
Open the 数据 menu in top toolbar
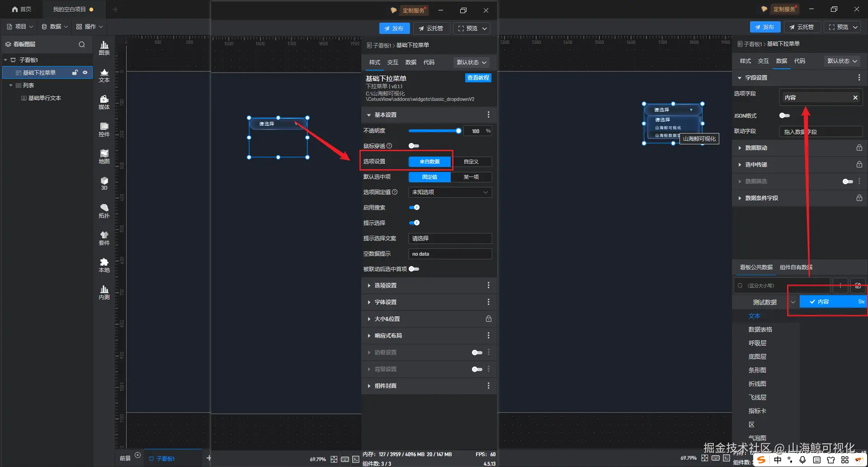[x=55, y=27]
